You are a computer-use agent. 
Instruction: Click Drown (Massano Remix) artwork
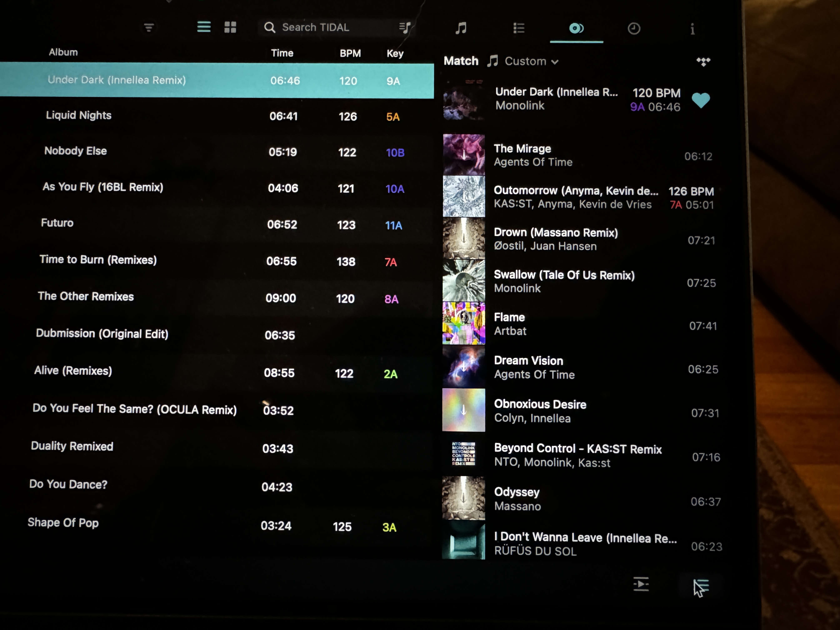464,238
